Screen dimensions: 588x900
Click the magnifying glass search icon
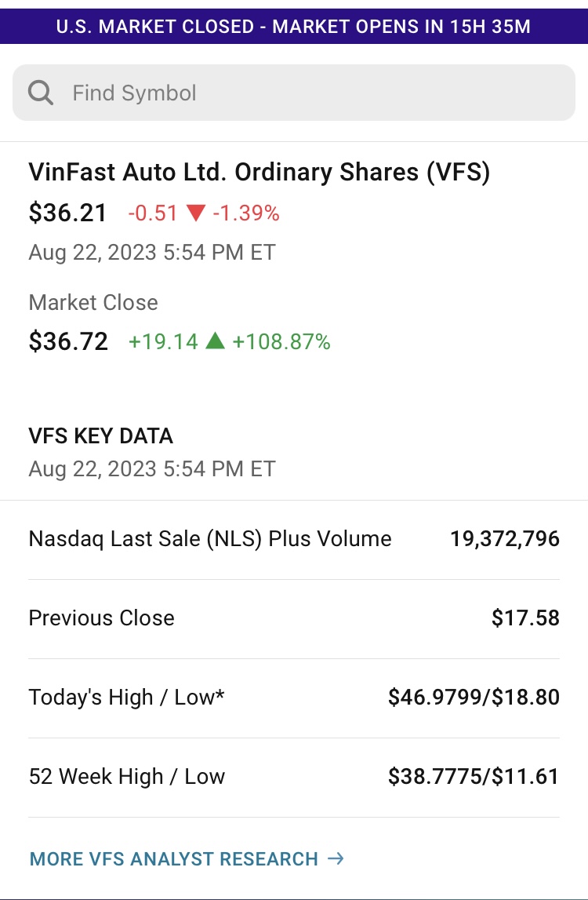pos(41,93)
